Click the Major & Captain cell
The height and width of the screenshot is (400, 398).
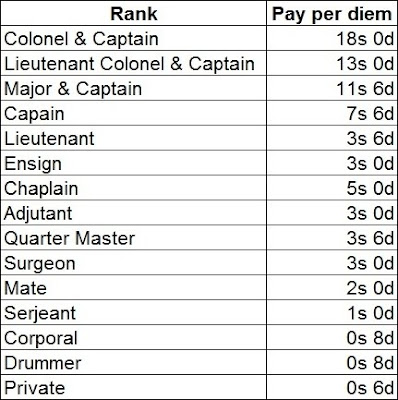[133, 88]
